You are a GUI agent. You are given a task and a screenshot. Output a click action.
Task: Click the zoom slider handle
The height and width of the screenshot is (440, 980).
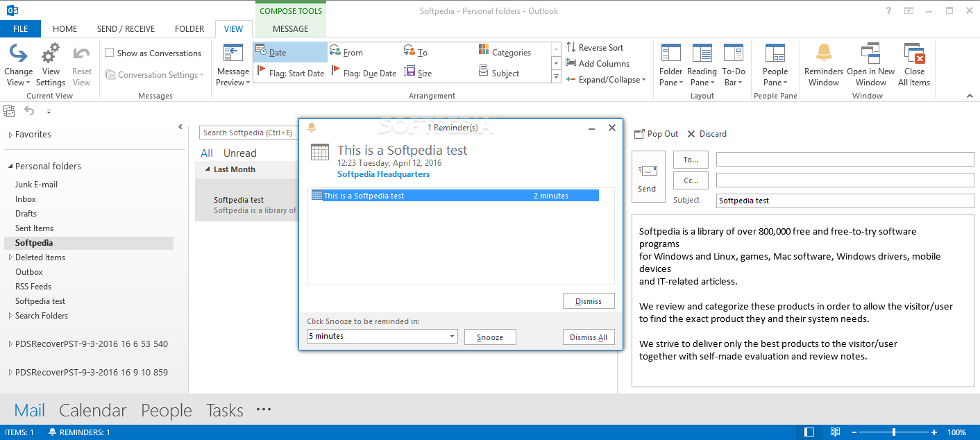click(894, 432)
